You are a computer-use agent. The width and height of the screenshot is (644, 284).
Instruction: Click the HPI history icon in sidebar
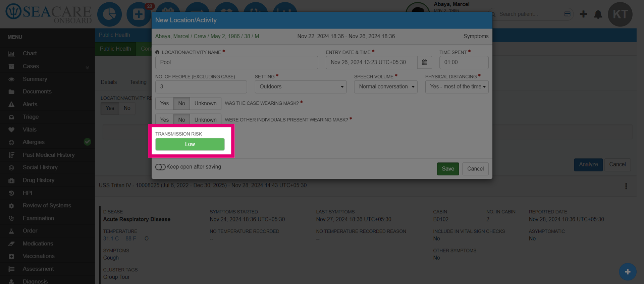point(11,193)
